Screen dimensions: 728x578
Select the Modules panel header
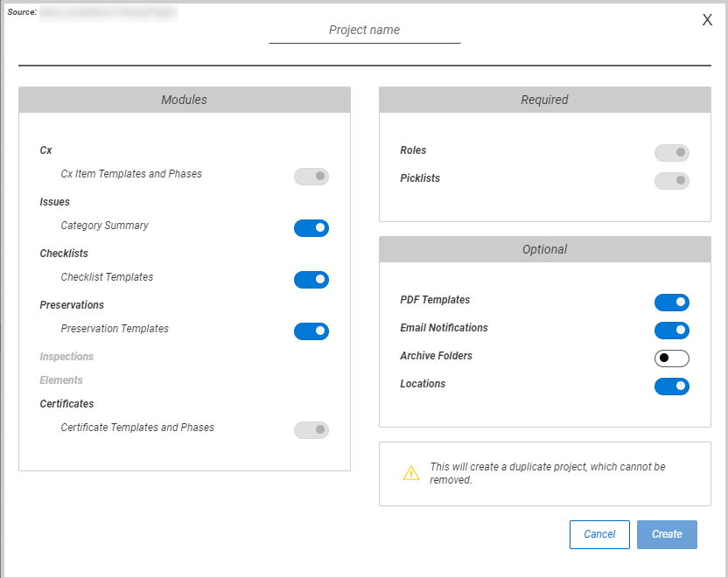pos(184,100)
